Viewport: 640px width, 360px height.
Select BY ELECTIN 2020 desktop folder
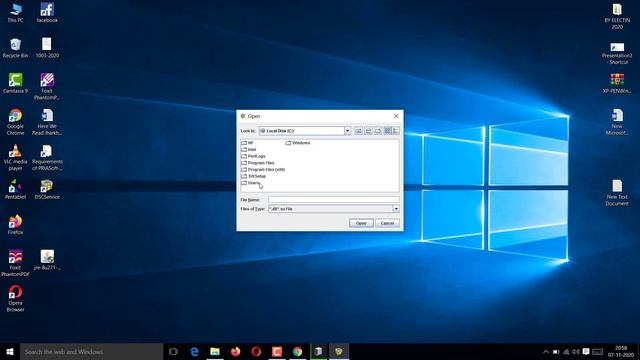pyautogui.click(x=617, y=16)
